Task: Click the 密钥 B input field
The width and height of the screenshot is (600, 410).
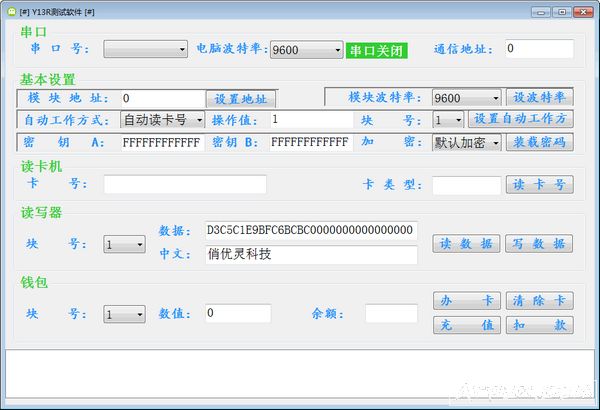Action: (x=311, y=142)
